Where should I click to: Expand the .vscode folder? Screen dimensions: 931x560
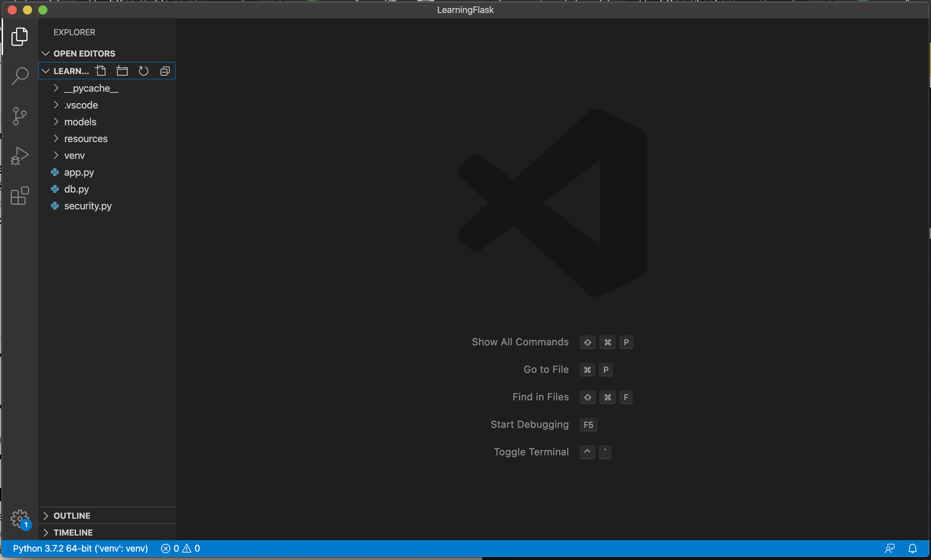pos(56,105)
